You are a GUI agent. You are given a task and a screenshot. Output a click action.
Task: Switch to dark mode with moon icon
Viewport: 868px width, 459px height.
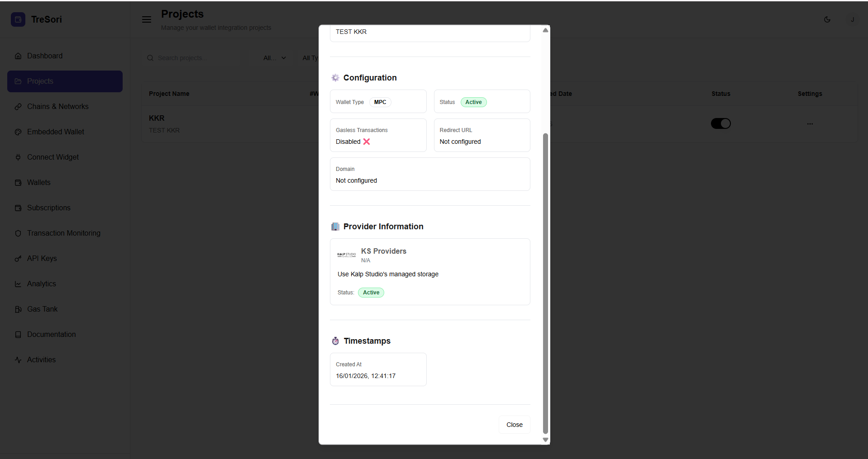[827, 19]
